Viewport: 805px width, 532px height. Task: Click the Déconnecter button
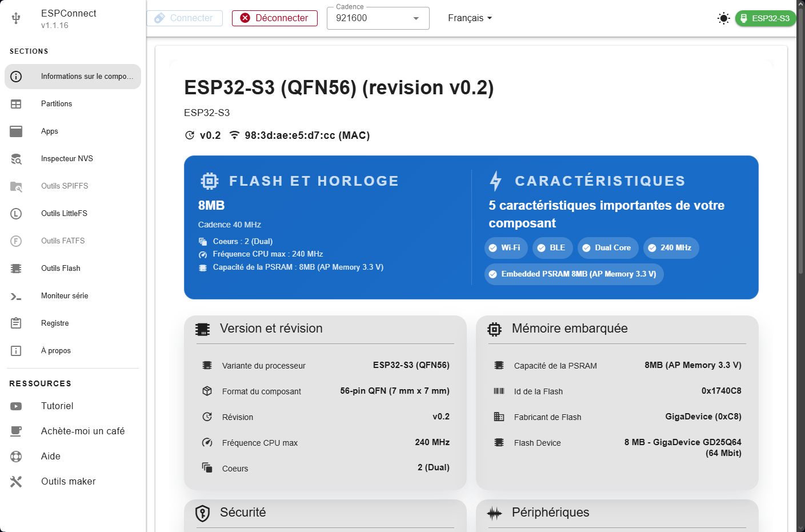(275, 18)
